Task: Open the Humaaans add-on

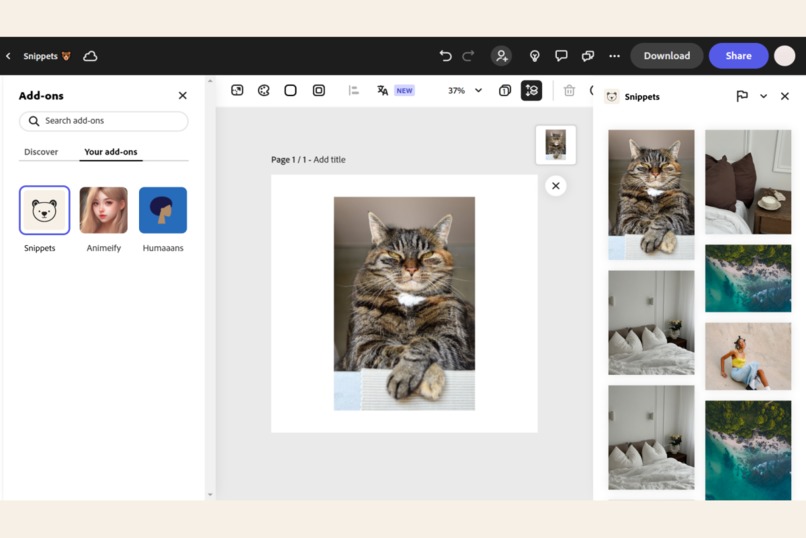Action: click(x=163, y=210)
